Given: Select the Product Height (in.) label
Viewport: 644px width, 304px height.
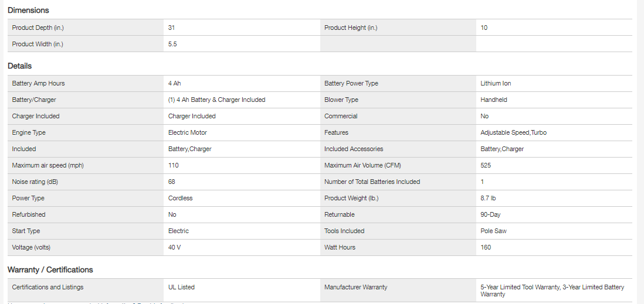Looking at the screenshot, I should [x=351, y=28].
